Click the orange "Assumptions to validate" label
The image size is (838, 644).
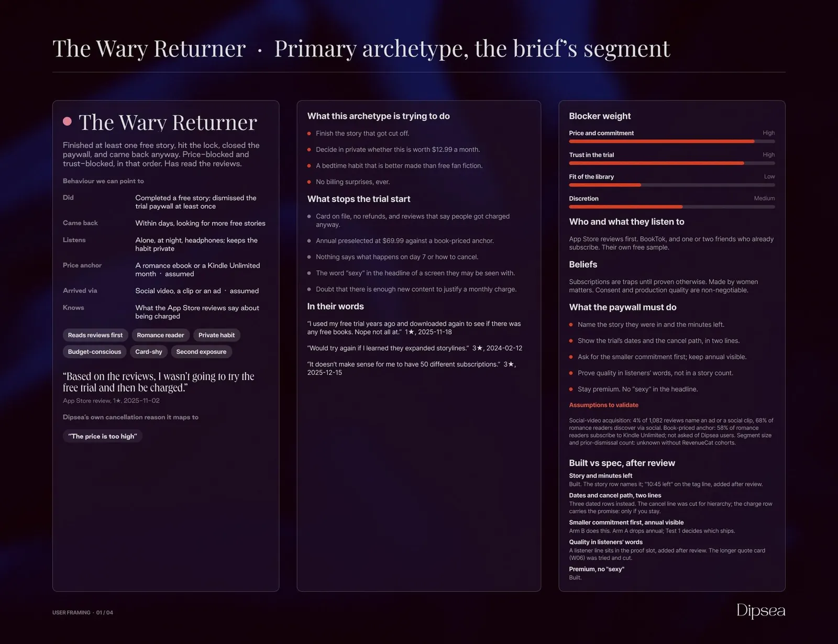click(x=603, y=405)
